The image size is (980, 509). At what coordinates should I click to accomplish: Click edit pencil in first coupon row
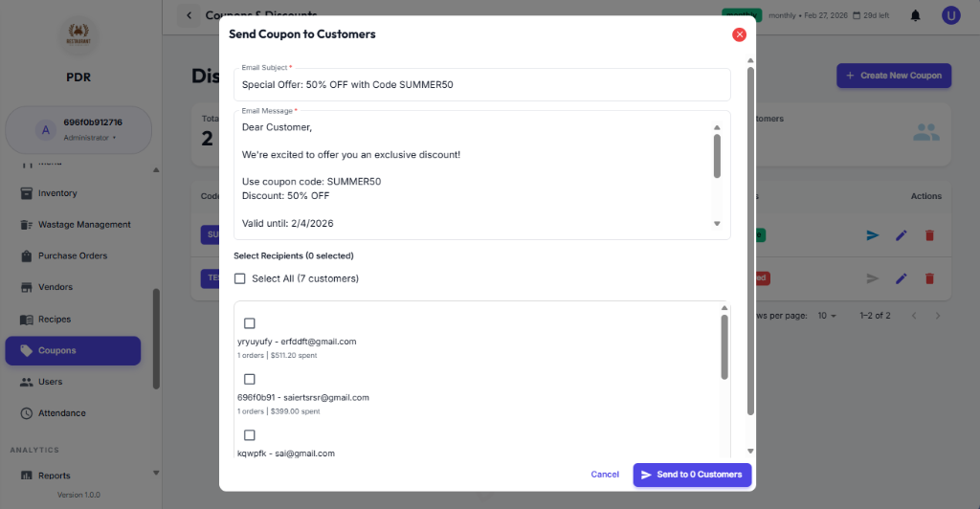point(901,235)
